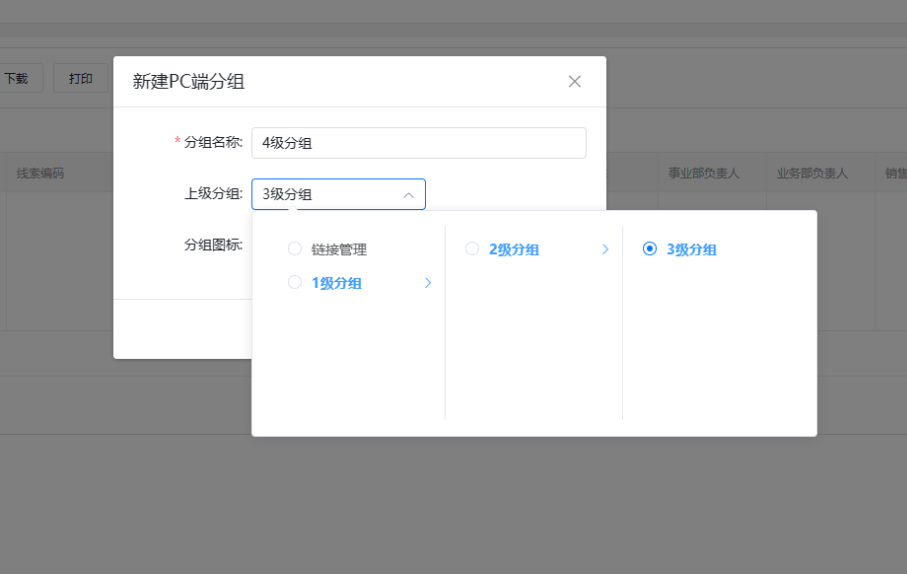
Task: Expand 1级分组 using its right chevron
Action: click(428, 283)
